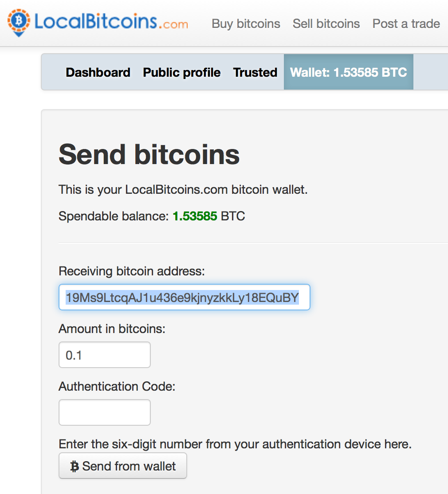Screen dimensions: 448x494
Task: Click the green 1.53585 balance value
Action: (195, 216)
